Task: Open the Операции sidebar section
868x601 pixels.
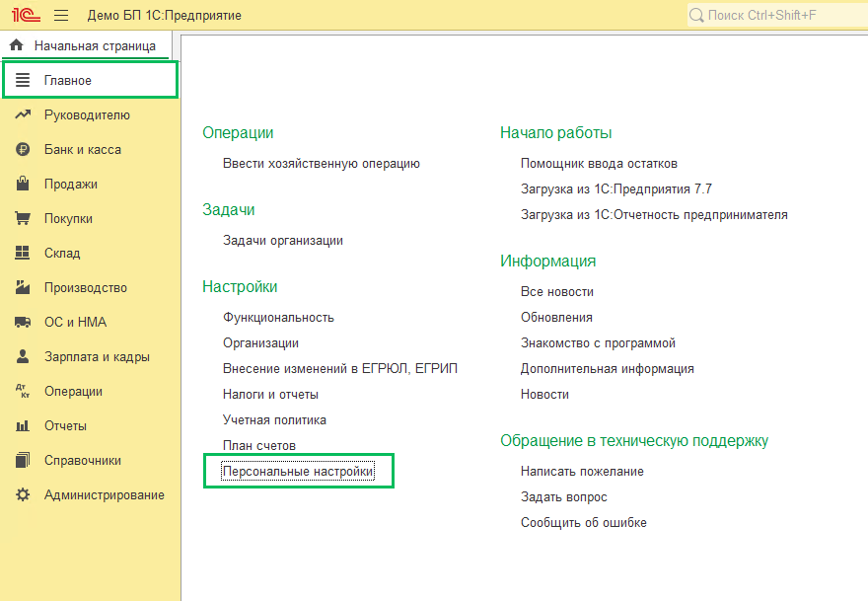Action: pyautogui.click(x=90, y=391)
